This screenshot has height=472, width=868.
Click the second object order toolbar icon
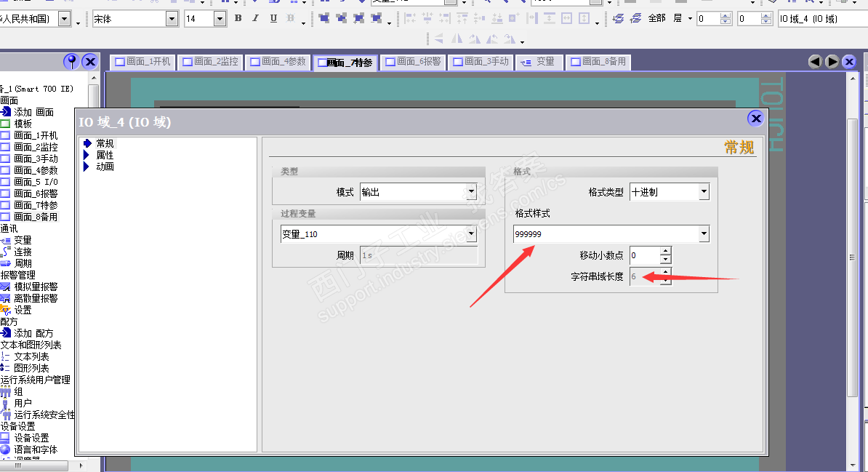[x=342, y=18]
